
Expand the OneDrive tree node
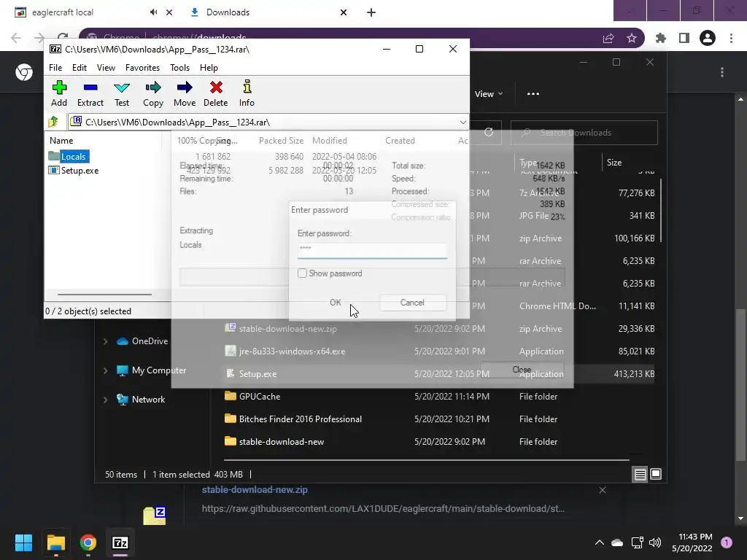coord(105,341)
